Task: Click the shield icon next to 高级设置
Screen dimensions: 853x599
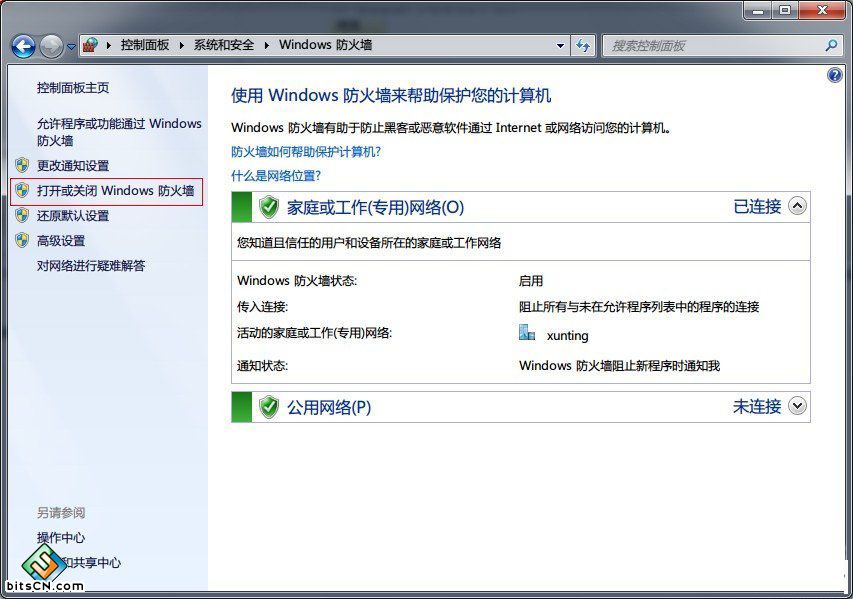Action: [22, 240]
